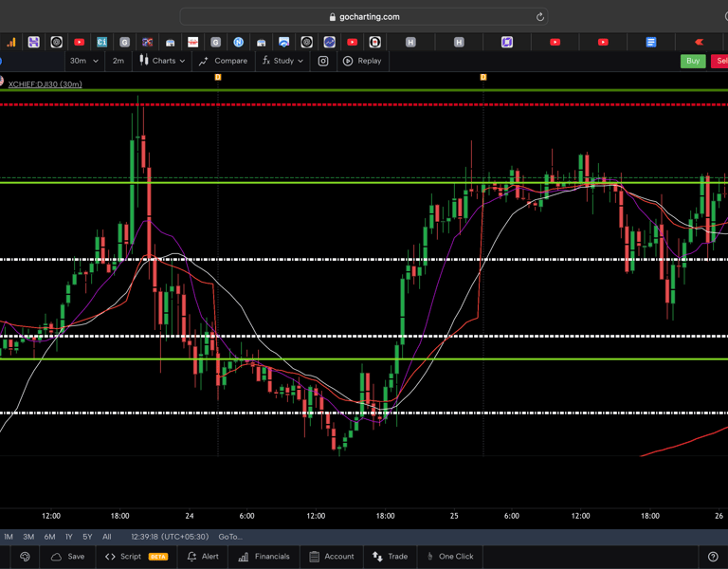The image size is (728, 569).
Task: Select the 5Y range button
Action: point(87,537)
